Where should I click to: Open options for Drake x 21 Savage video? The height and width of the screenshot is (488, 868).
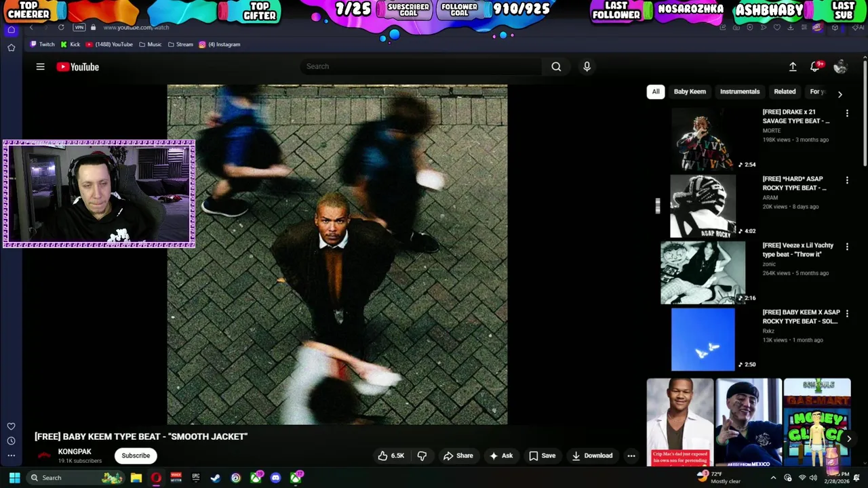(847, 114)
